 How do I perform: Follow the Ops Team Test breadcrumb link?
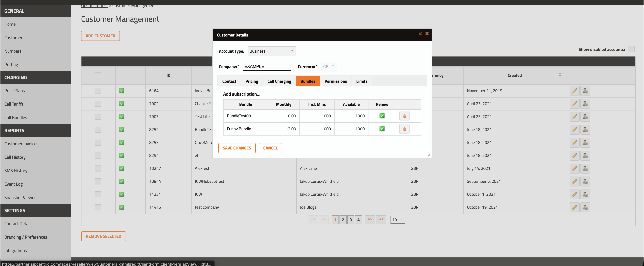(94, 6)
